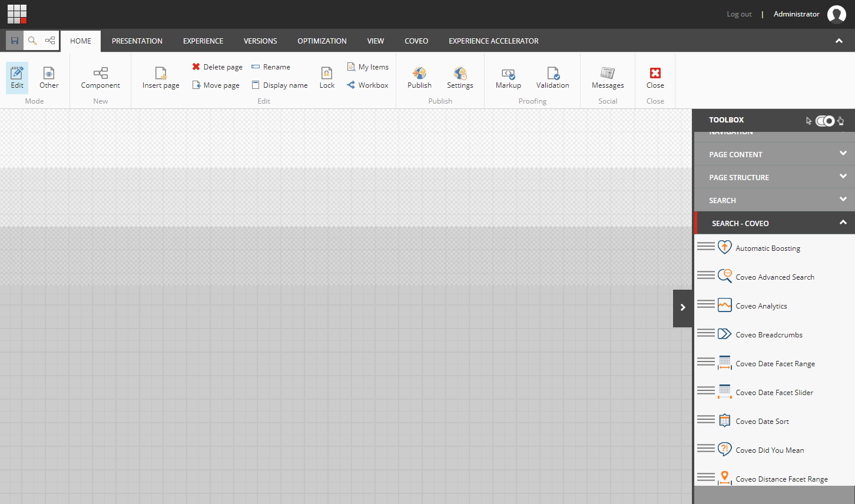Select the Save icon in the toolbar
The image size is (855, 504).
[14, 41]
